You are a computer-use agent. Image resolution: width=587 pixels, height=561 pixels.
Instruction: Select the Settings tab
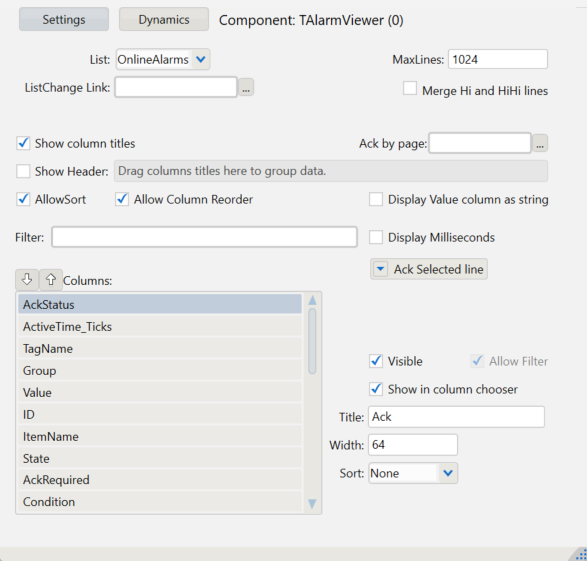[64, 19]
